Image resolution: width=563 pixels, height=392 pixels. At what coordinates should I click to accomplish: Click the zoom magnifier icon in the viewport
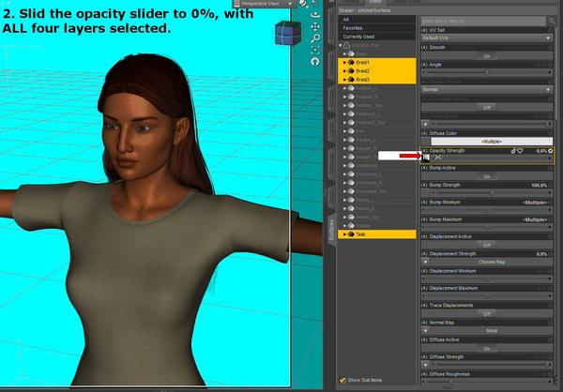click(x=315, y=38)
